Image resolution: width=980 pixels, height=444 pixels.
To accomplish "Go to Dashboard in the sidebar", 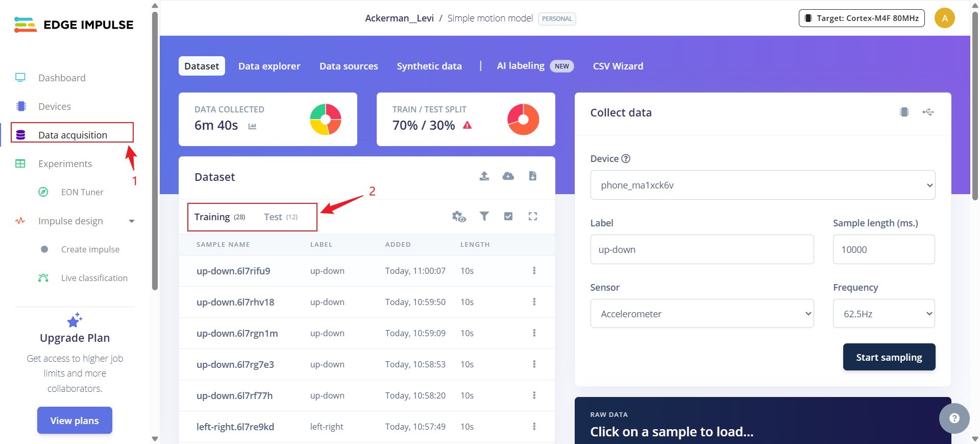I will [62, 78].
